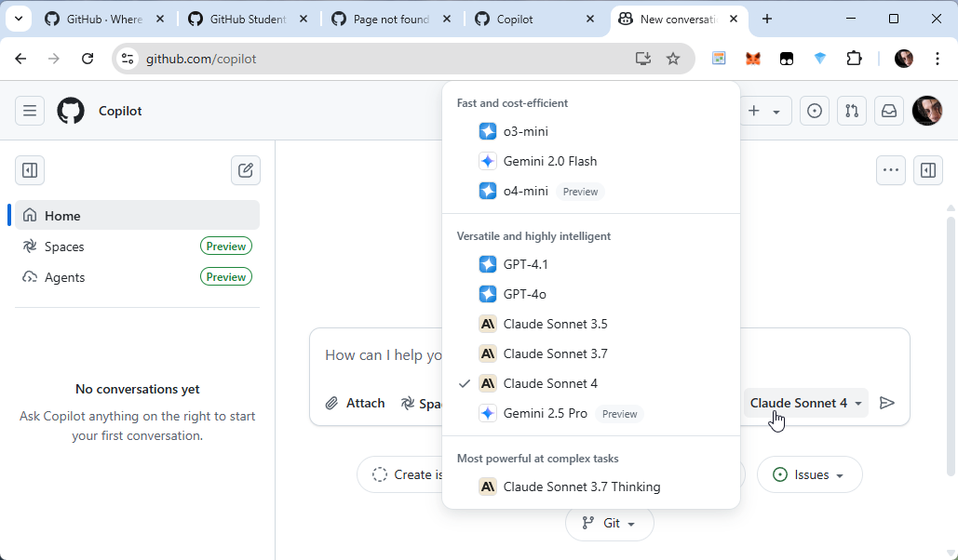Switch to the GitHub Student browser tab

247,19
